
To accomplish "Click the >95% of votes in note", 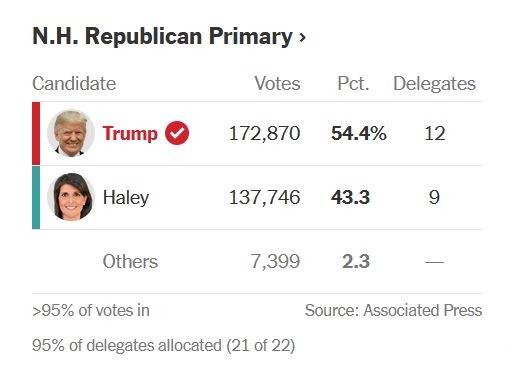I will pos(91,310).
